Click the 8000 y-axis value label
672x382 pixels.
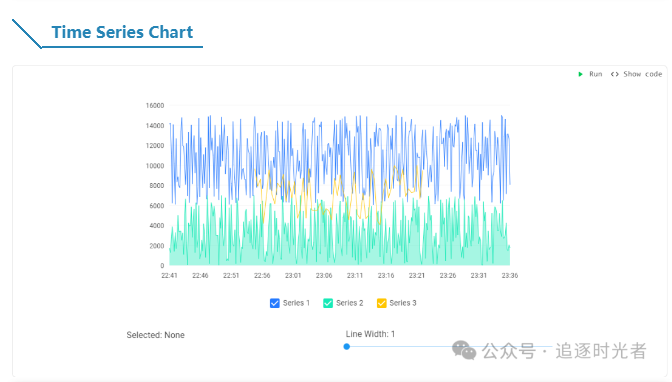(x=156, y=186)
